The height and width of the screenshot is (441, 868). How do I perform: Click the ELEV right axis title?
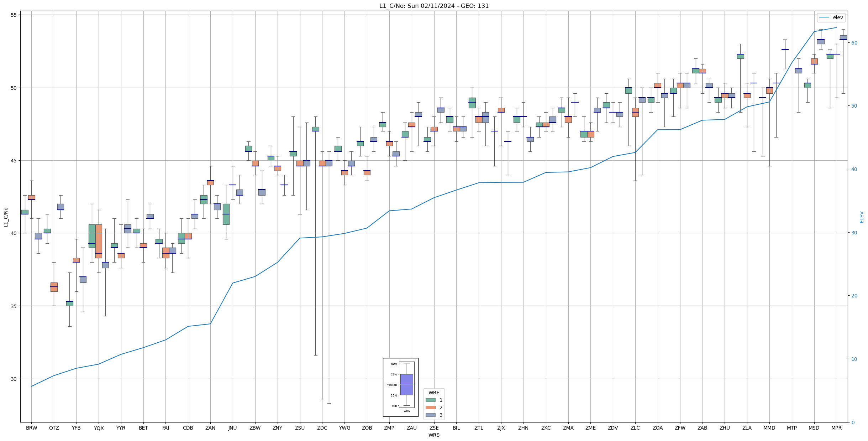[862, 217]
